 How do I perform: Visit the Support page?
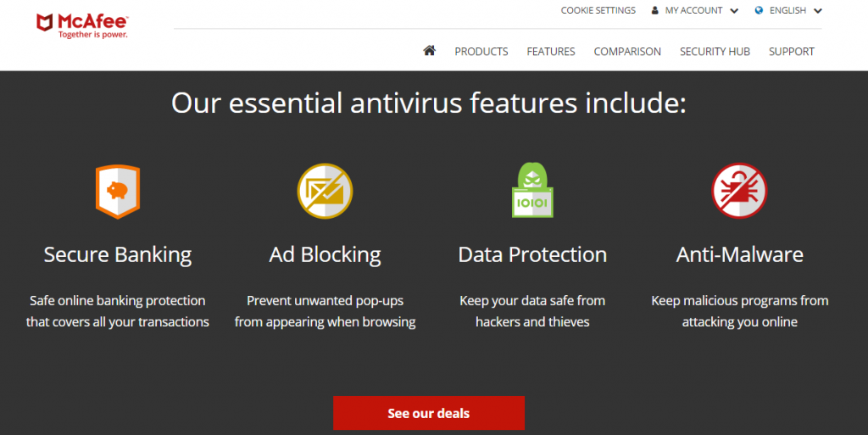pyautogui.click(x=792, y=52)
